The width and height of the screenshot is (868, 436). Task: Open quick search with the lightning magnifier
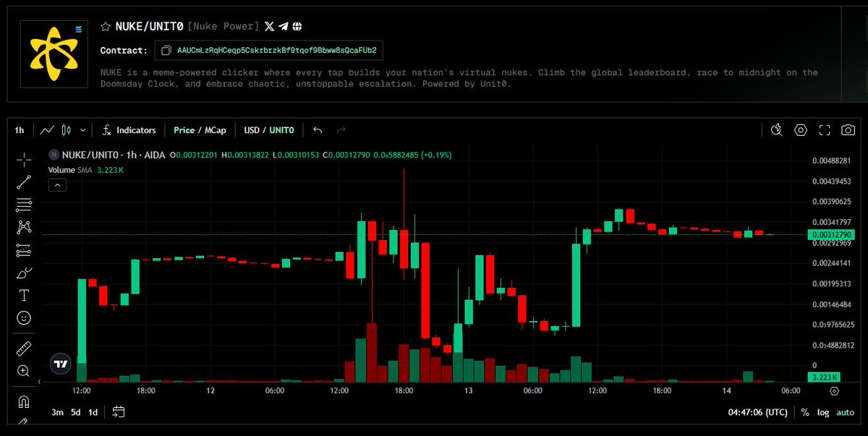pyautogui.click(x=777, y=130)
